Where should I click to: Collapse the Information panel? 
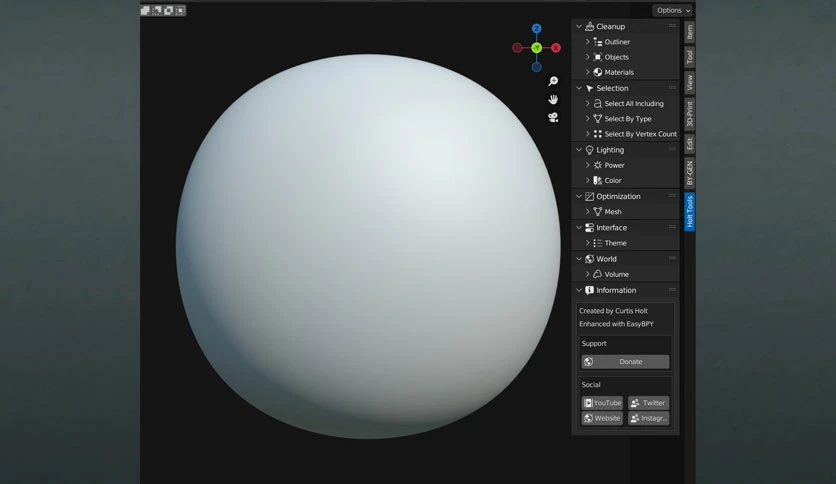click(579, 290)
